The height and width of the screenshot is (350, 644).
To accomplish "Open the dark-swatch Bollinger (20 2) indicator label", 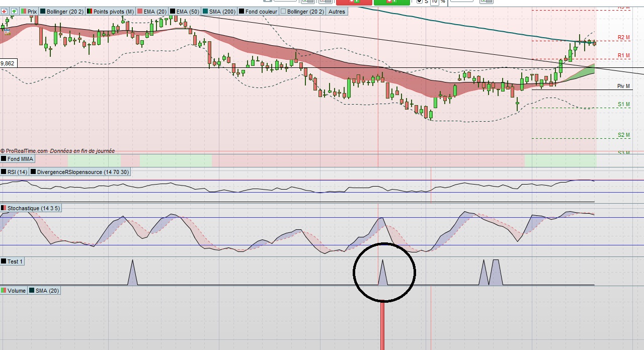I will click(x=61, y=11).
